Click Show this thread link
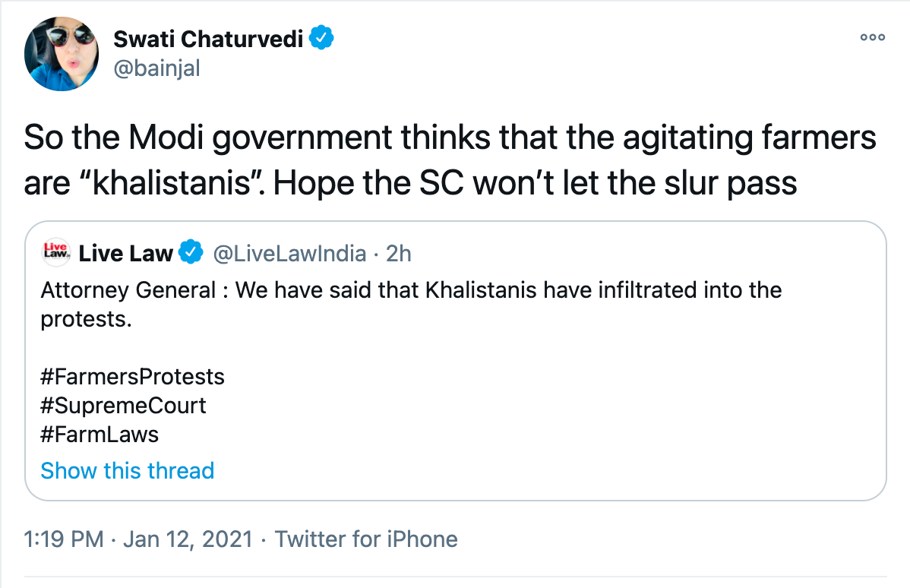Screen dimensions: 910x588 point(128,471)
